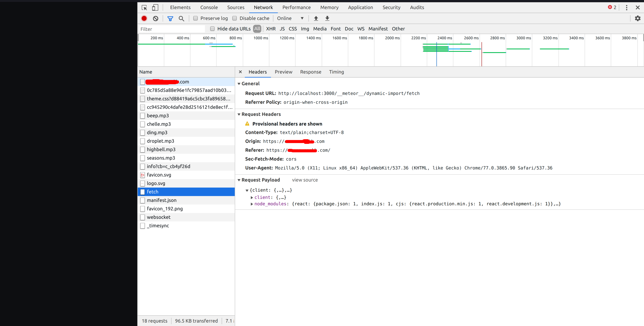Check the Hide data URLs box
The height and width of the screenshot is (326, 644).
[212, 29]
